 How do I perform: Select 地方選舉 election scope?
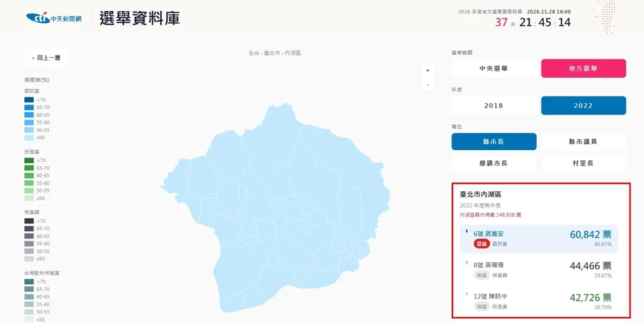coord(584,69)
